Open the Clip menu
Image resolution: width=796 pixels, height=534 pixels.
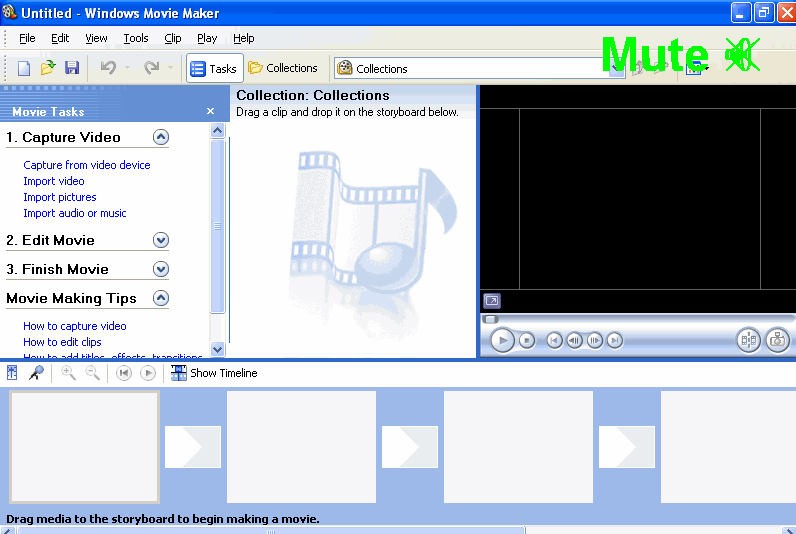click(x=173, y=38)
